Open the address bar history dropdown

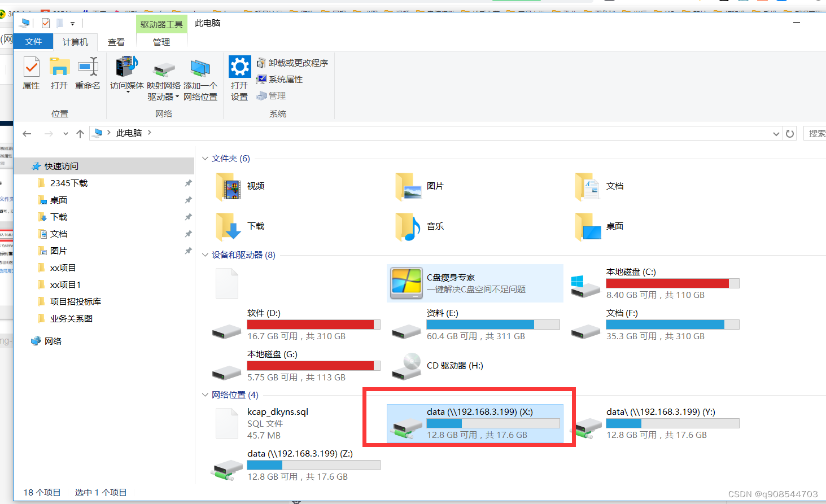click(x=776, y=134)
